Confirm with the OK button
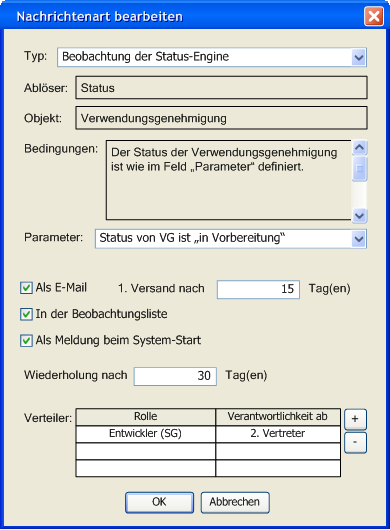Screen dimensions: 390x530 [x=160, y=502]
